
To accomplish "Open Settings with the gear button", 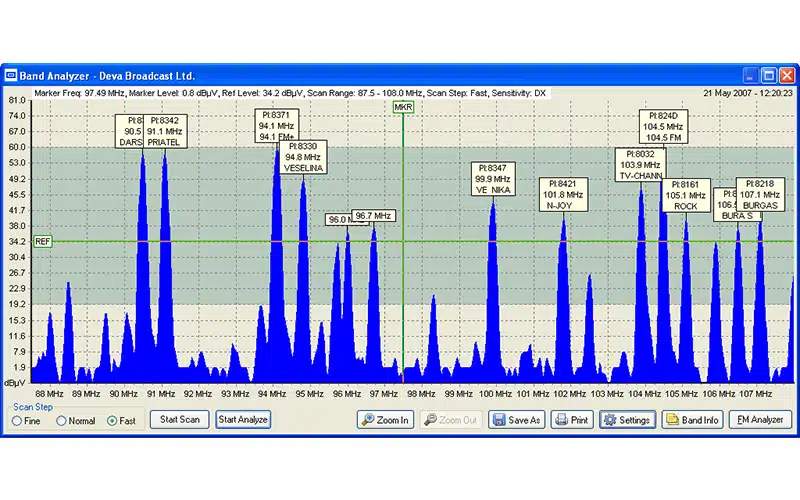I will [628, 420].
